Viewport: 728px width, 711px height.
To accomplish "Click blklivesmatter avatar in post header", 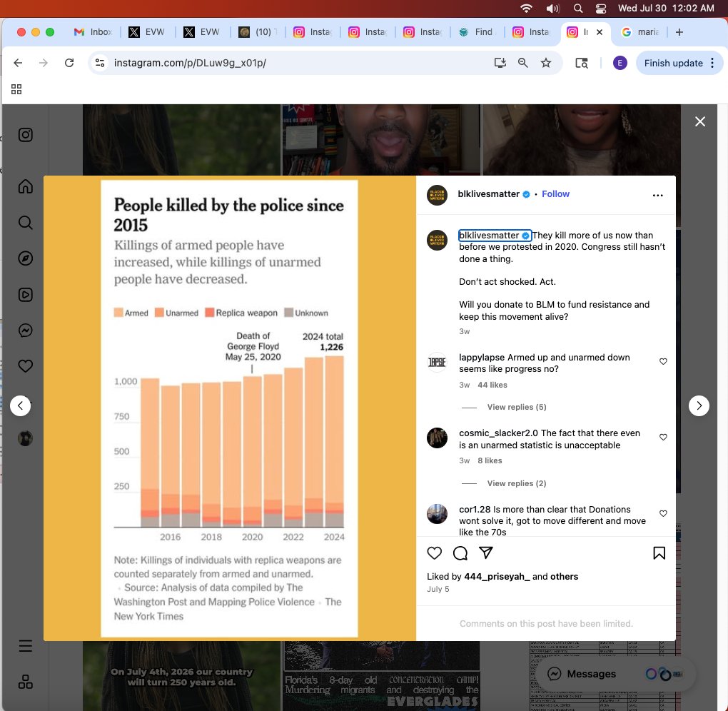I will click(437, 195).
